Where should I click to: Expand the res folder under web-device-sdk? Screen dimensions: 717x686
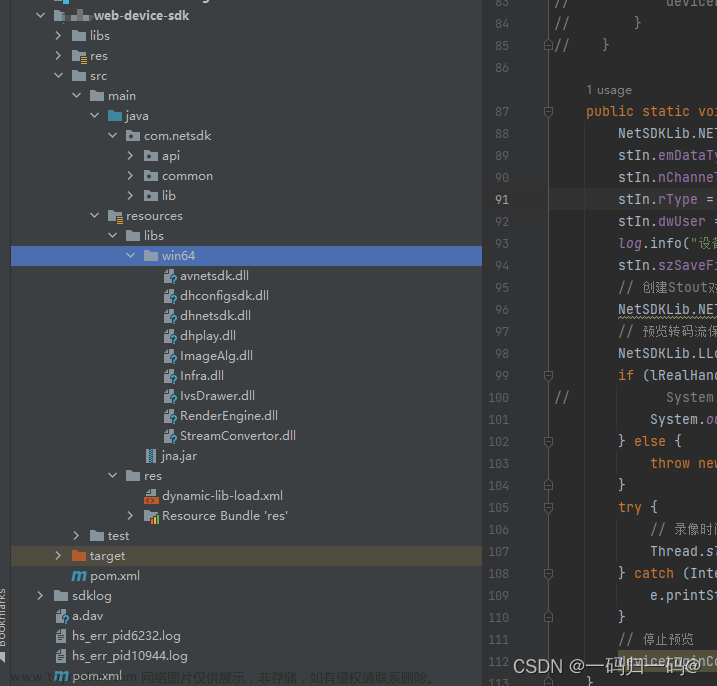[x=58, y=56]
